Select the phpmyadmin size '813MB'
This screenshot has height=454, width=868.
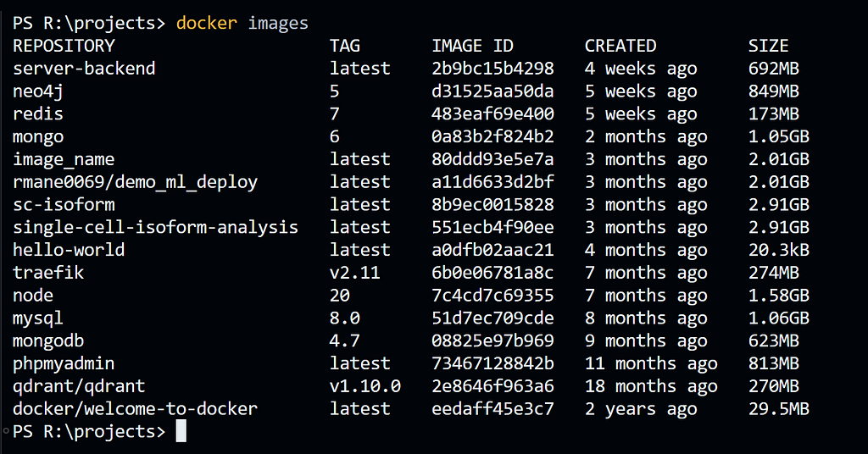pos(773,363)
